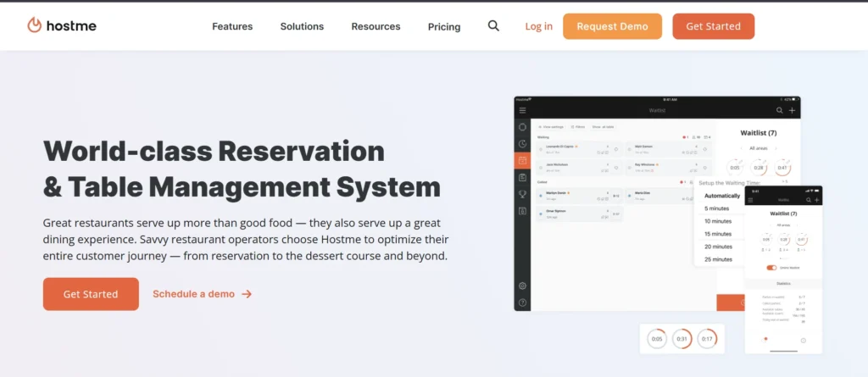Click the 0:31 timer in bottom card
868x377 pixels.
[682, 339]
